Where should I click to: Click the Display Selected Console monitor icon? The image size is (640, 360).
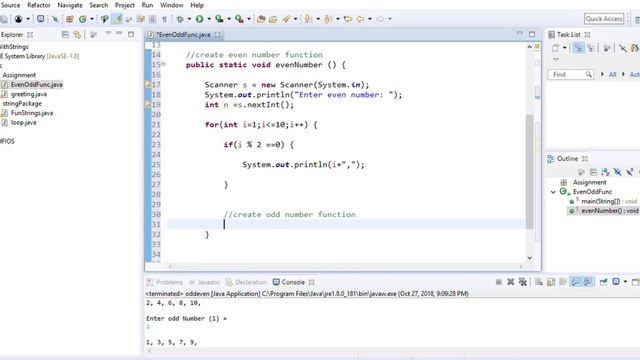coord(616,282)
